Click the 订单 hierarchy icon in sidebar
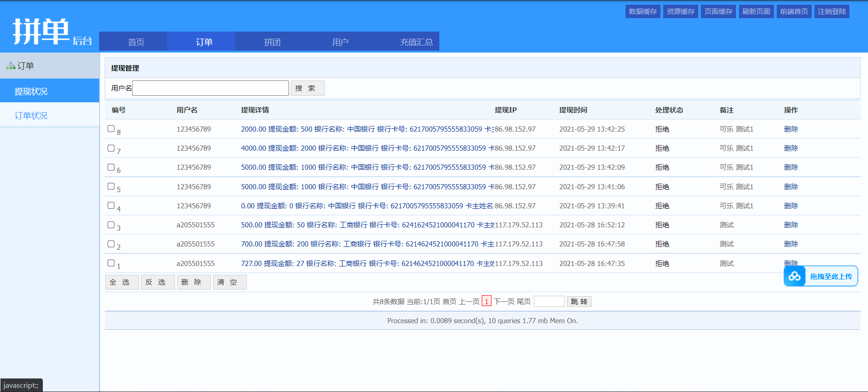The width and height of the screenshot is (868, 392). point(10,66)
